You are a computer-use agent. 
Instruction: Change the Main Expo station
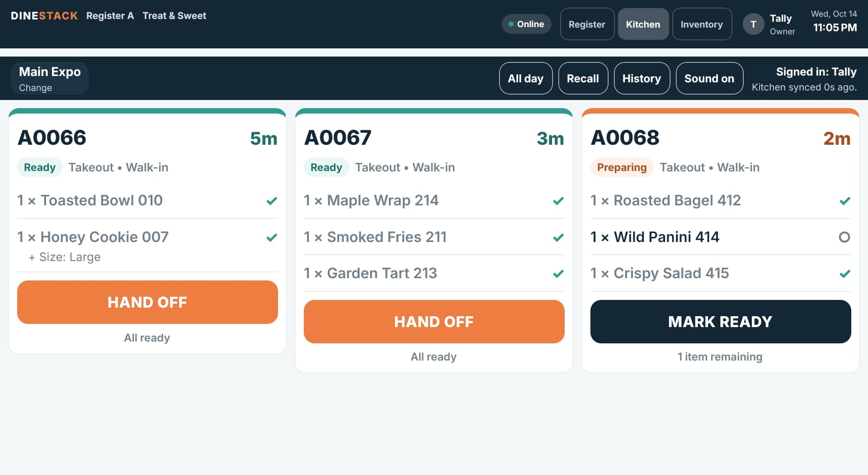(x=50, y=78)
